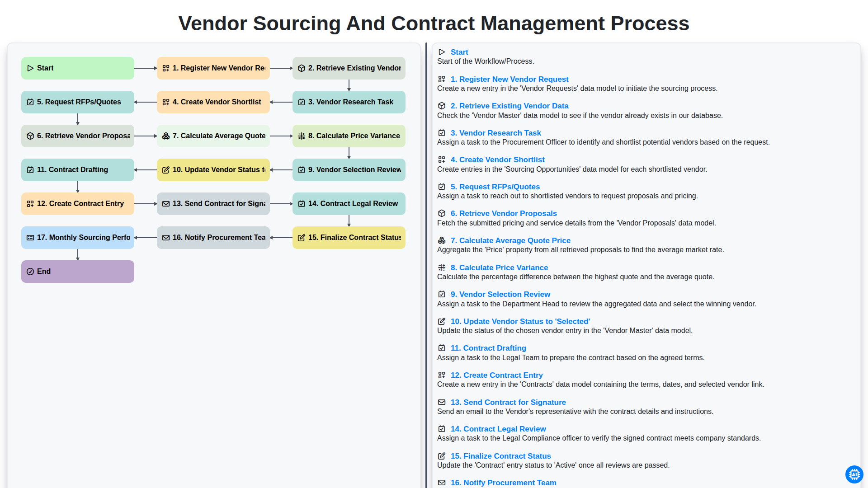This screenshot has height=488, width=868.
Task: Open the Create Vendor Shortlist link
Action: coord(498,160)
